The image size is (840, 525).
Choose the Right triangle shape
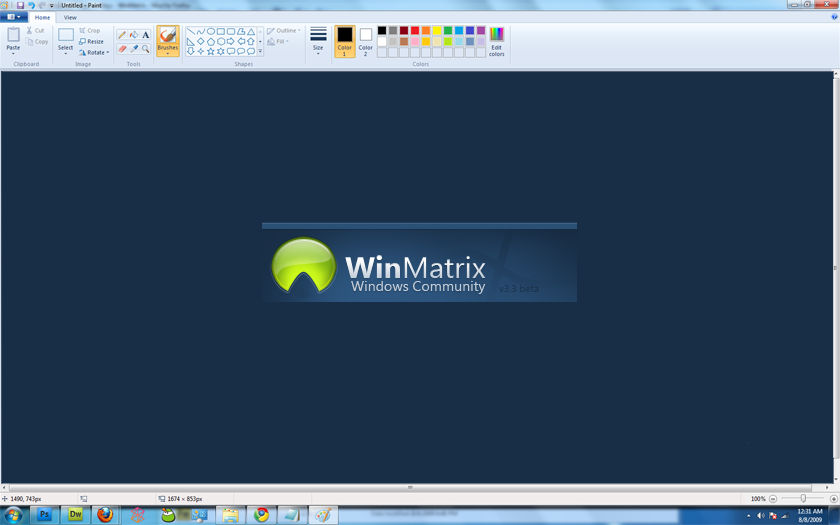(191, 42)
